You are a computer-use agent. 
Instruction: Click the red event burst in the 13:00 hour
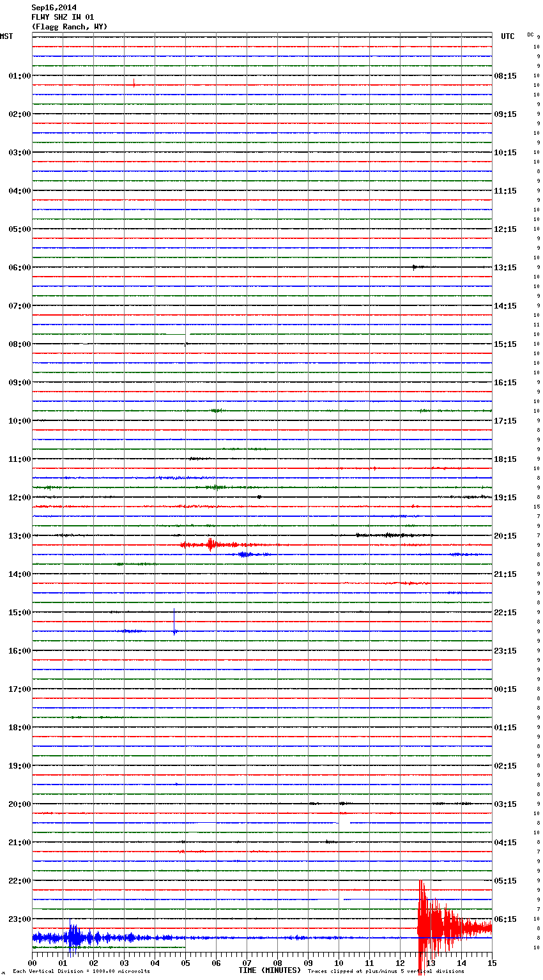[x=210, y=545]
